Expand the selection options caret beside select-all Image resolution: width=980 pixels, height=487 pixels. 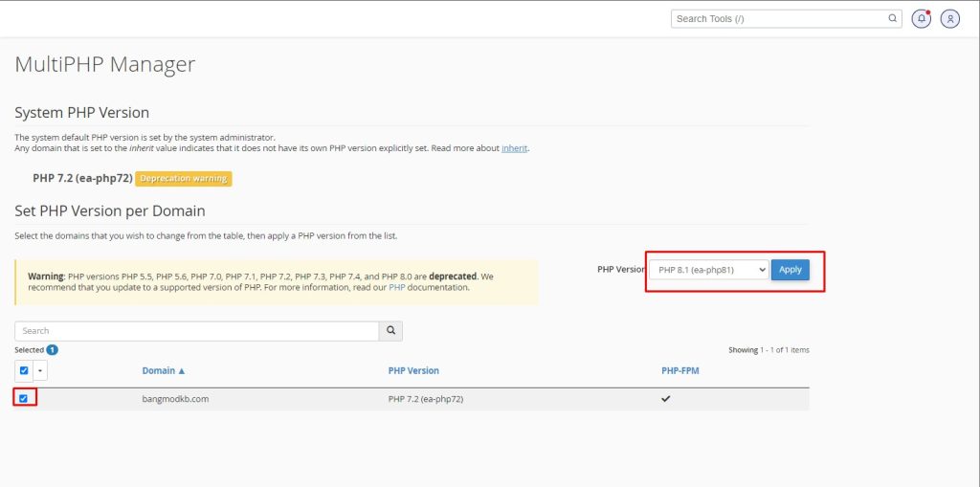tap(40, 370)
